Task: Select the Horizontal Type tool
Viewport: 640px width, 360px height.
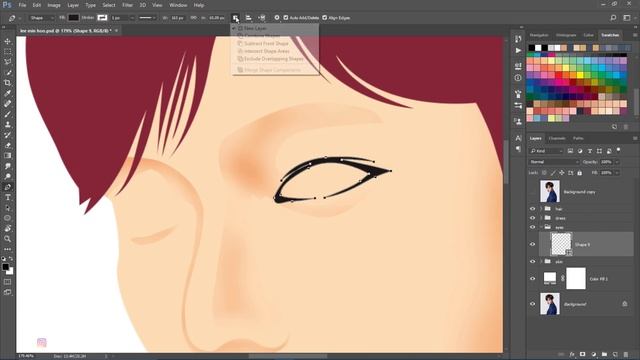Action: pos(8,198)
